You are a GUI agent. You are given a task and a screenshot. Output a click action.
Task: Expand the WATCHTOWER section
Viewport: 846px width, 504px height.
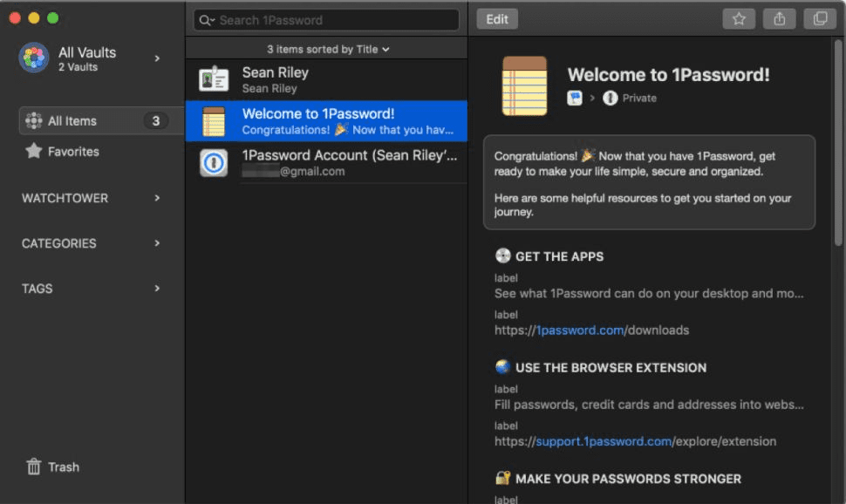[157, 198]
